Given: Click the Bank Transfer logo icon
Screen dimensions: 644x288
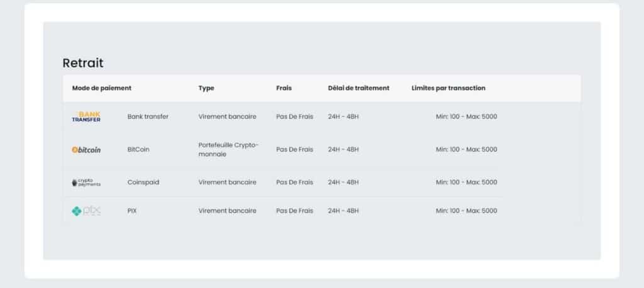Looking at the screenshot, I should [x=86, y=117].
